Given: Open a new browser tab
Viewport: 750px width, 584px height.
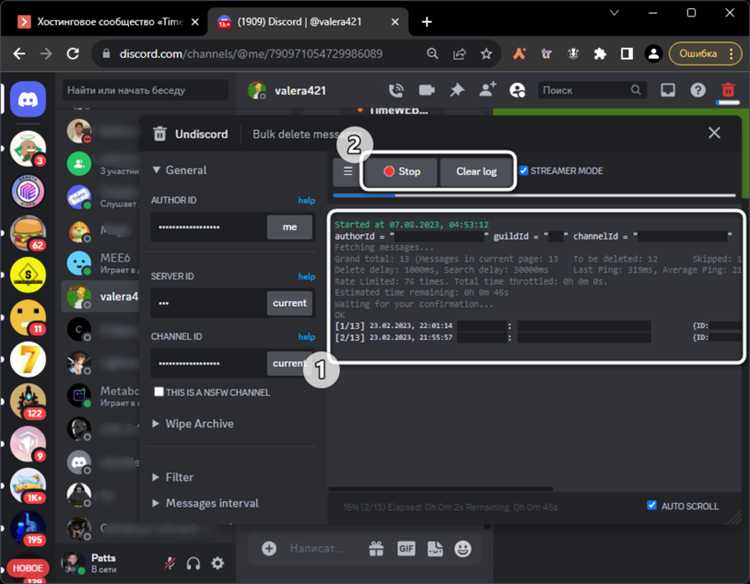Looking at the screenshot, I should 427,22.
